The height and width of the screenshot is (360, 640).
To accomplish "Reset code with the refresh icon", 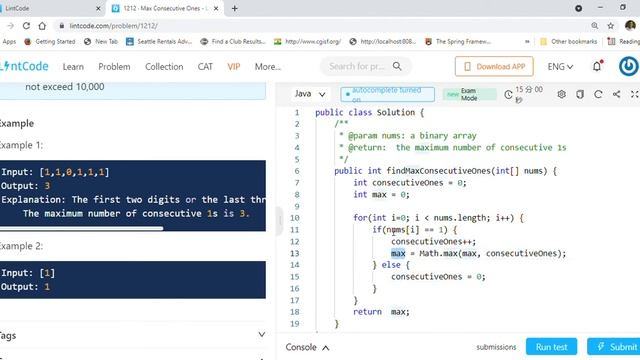I will [598, 94].
